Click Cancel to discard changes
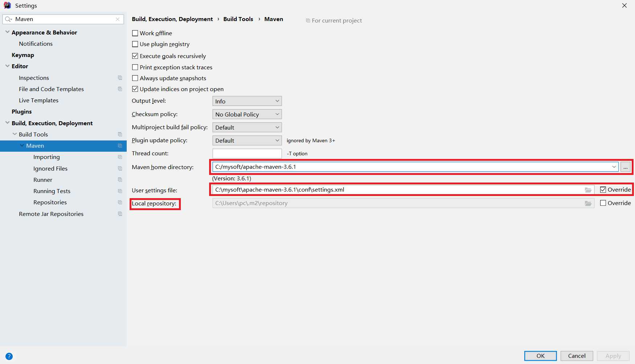 click(577, 356)
